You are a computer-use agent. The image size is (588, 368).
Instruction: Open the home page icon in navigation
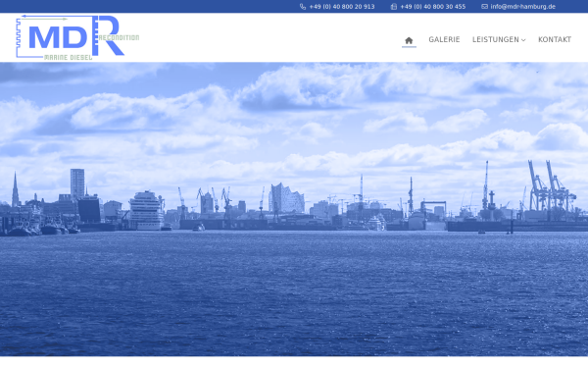click(x=409, y=40)
